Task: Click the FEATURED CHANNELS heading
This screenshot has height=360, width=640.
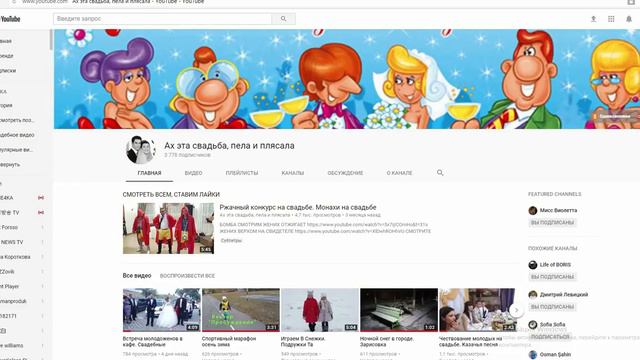Action: tap(554, 194)
